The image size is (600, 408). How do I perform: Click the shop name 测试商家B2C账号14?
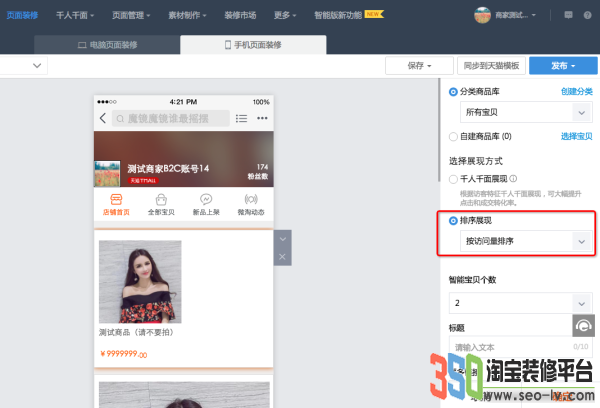168,168
